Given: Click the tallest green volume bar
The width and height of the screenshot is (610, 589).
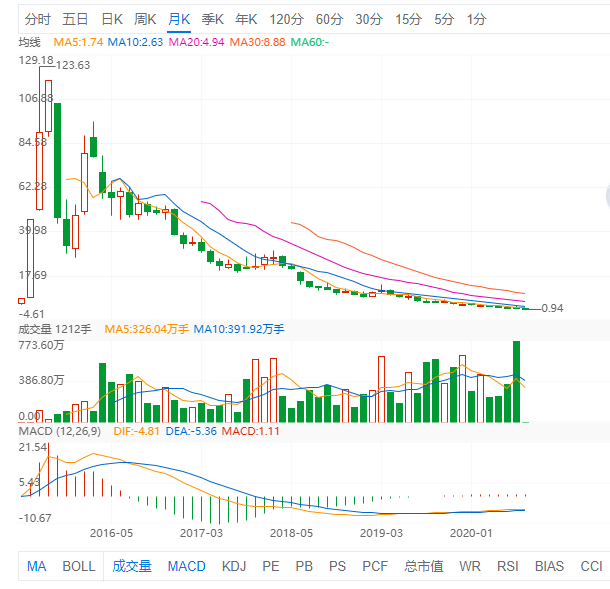Looking at the screenshot, I should 516,382.
